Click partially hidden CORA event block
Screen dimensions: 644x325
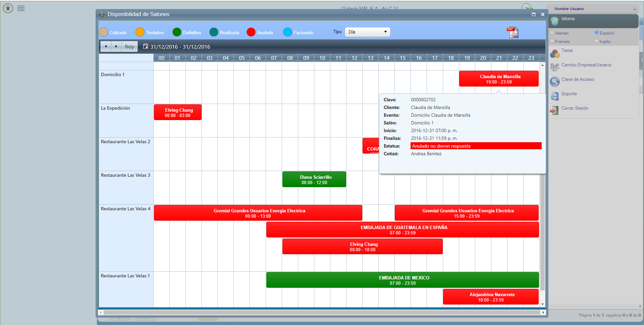click(371, 146)
